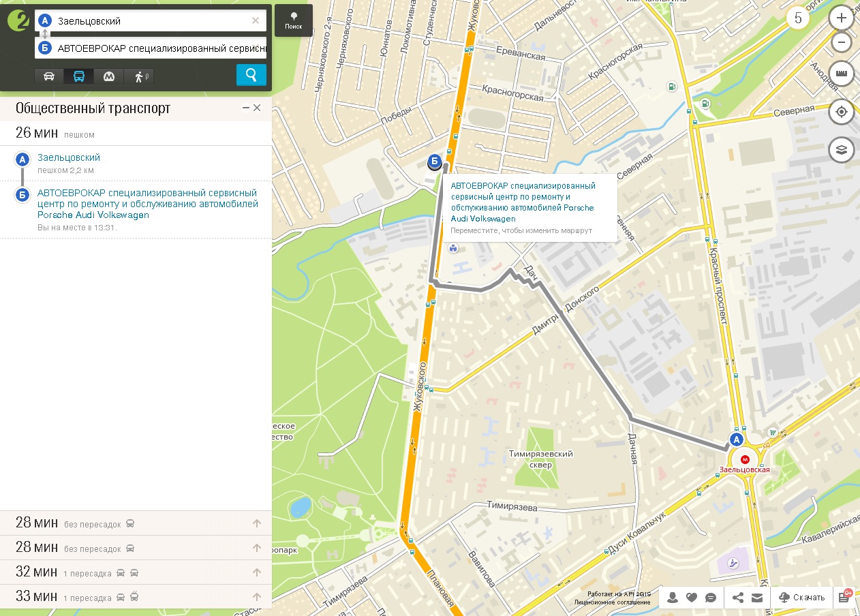
Task: Edit the destination field АВТОЕВРОКАР
Action: click(150, 48)
